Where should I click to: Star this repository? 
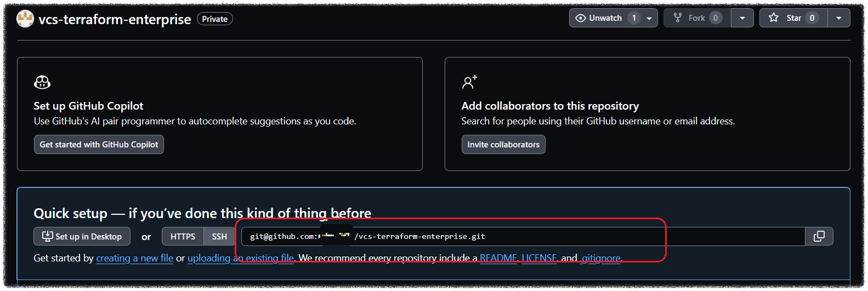point(793,18)
